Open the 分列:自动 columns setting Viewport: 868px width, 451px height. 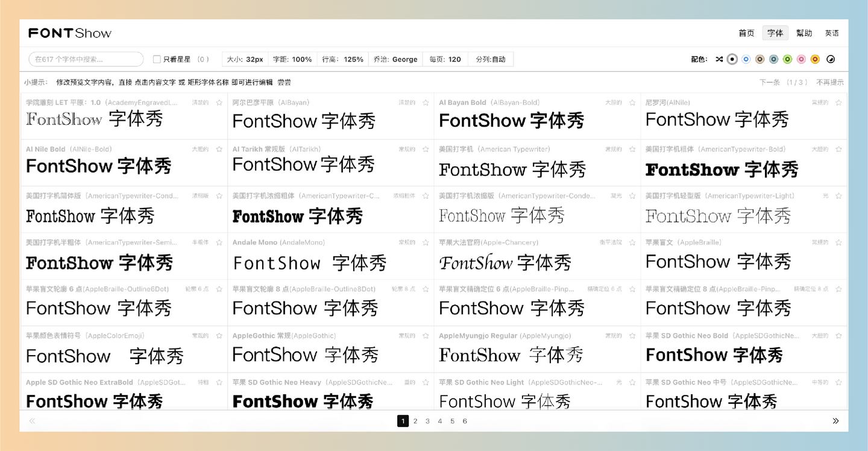pyautogui.click(x=491, y=59)
